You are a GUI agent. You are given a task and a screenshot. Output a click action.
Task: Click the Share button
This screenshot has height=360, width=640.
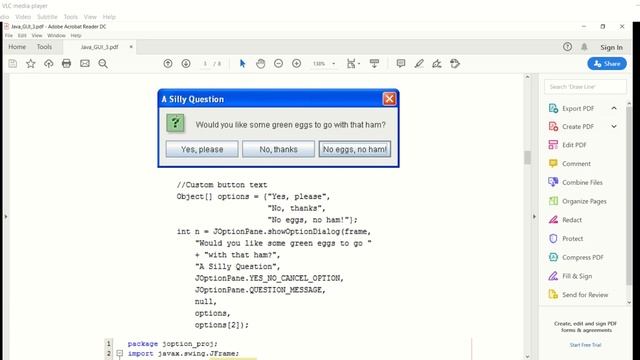coord(607,64)
